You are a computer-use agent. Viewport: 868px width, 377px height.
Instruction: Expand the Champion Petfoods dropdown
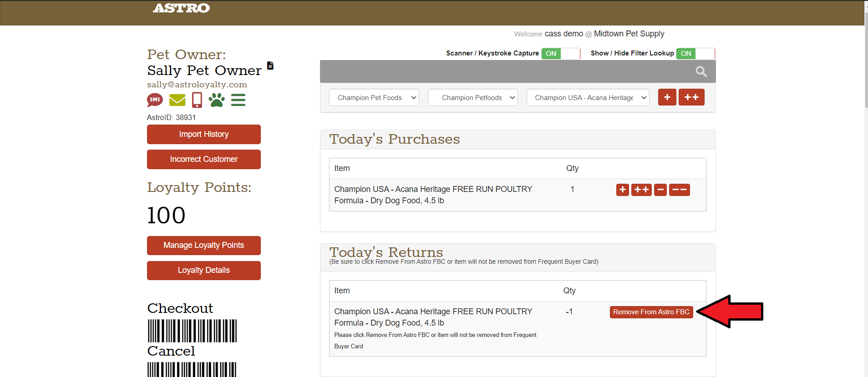[x=473, y=97]
